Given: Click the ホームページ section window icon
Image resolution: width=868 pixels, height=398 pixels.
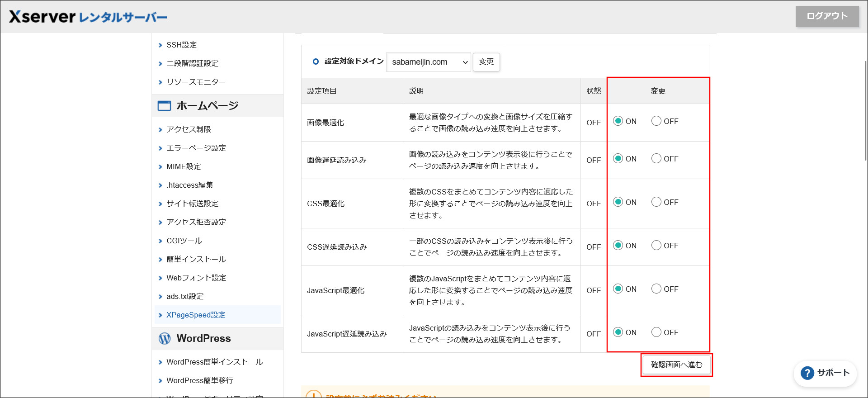Looking at the screenshot, I should pyautogui.click(x=164, y=106).
